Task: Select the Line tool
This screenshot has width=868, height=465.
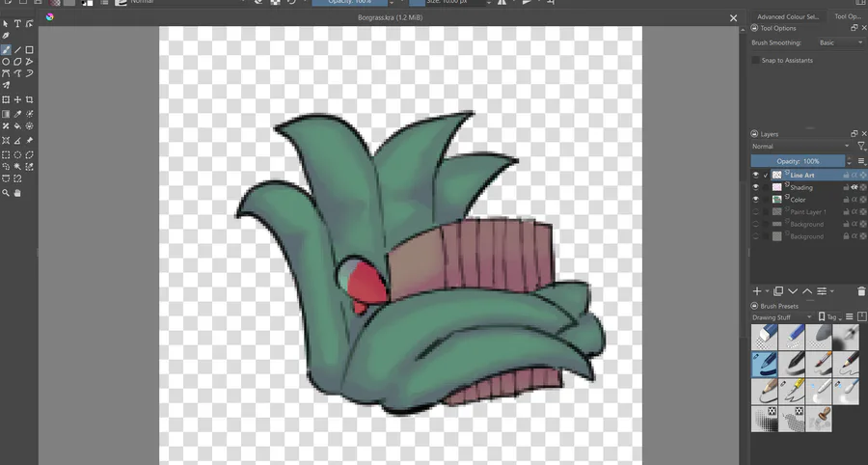Action: (x=17, y=50)
